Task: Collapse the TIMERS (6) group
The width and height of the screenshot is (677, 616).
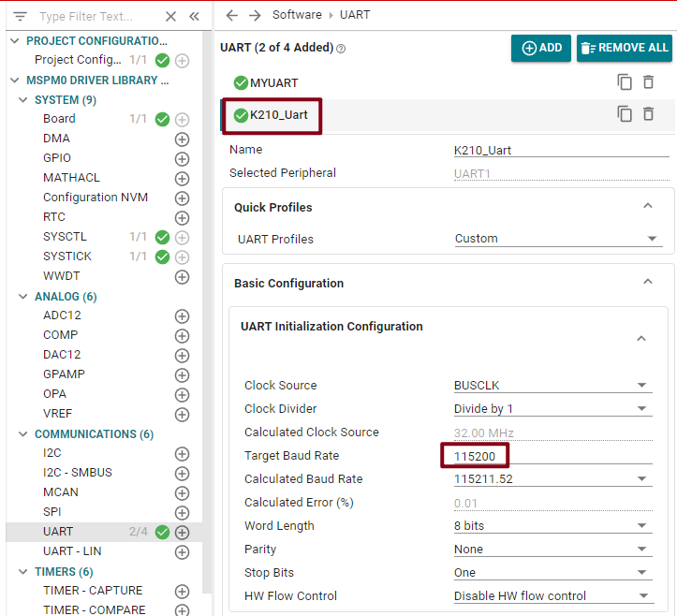Action: [x=22, y=572]
